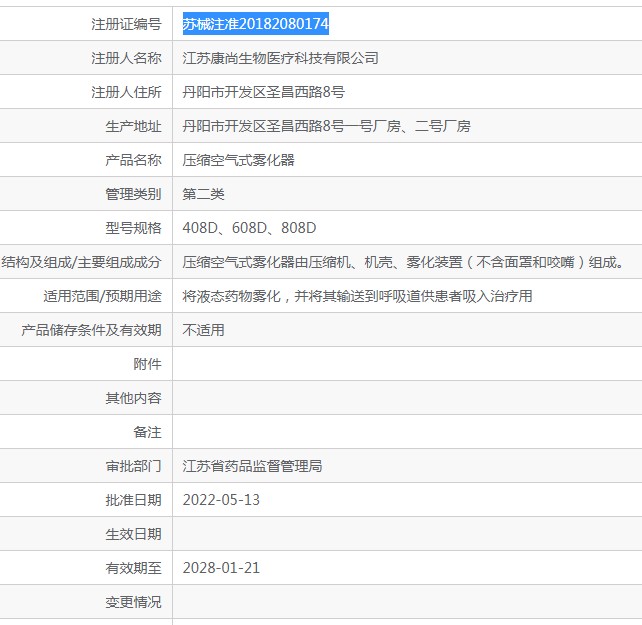Select the label 结构及组成/主要组成成分
The width and height of the screenshot is (642, 625).
[81, 262]
